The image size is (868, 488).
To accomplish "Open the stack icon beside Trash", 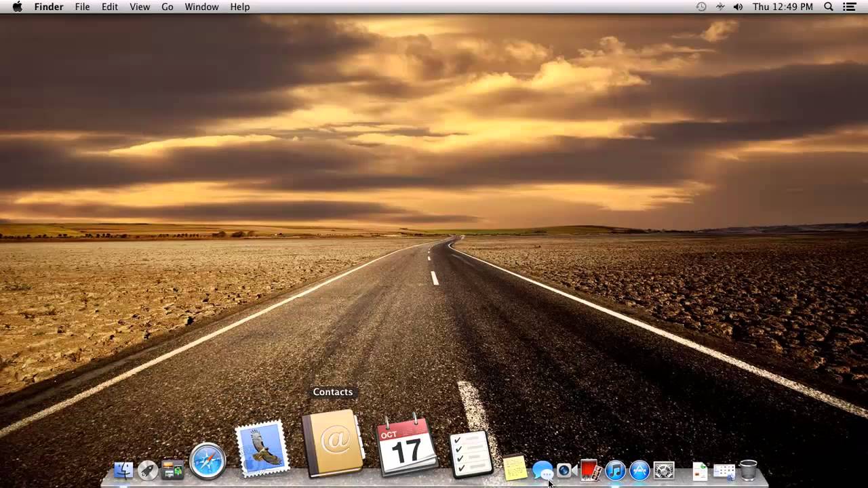I will (x=724, y=470).
